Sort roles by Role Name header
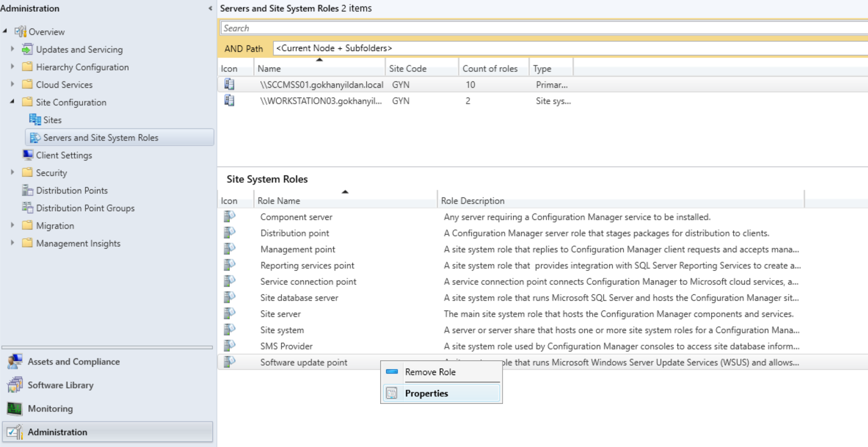The width and height of the screenshot is (868, 447). (345, 201)
